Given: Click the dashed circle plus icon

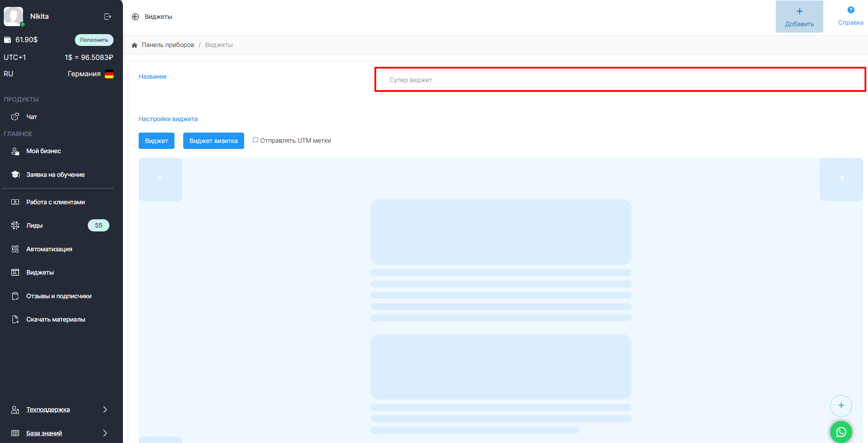Looking at the screenshot, I should pyautogui.click(x=841, y=405).
